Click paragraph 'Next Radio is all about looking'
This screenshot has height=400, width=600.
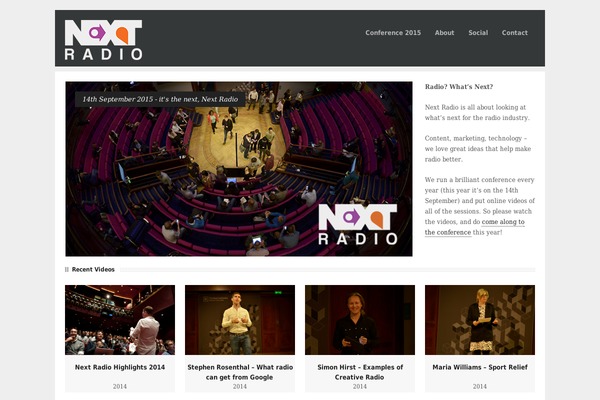click(x=477, y=113)
